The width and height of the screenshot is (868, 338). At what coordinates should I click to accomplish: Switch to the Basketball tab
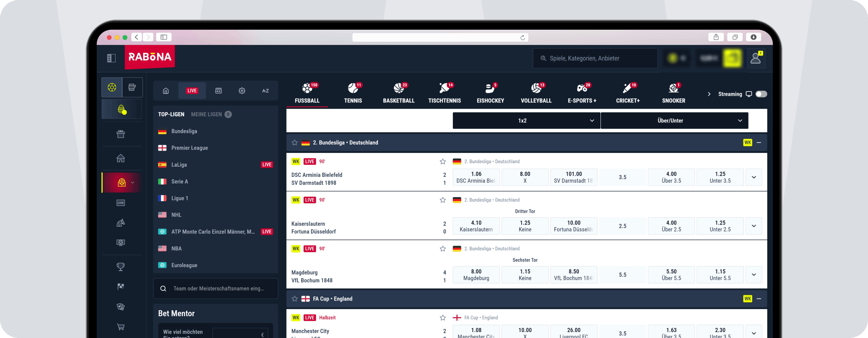[x=399, y=93]
